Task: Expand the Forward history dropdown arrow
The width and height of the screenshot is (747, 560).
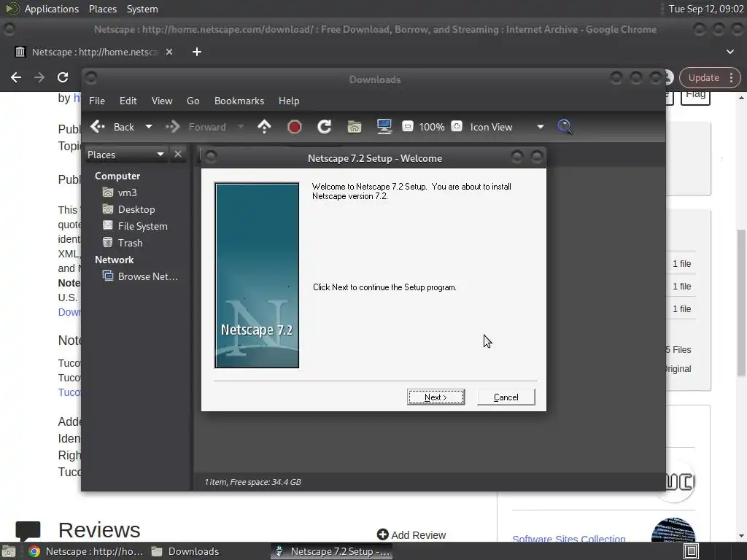Action: 241,127
